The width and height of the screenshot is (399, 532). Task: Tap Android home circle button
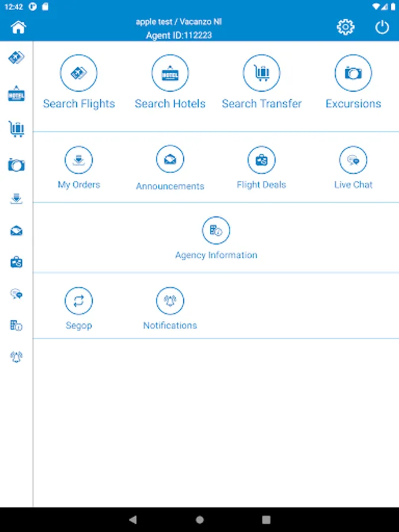tap(200, 520)
